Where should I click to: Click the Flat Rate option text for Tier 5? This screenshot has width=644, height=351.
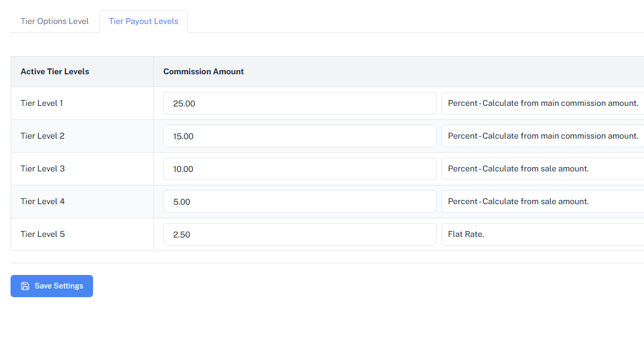click(465, 234)
